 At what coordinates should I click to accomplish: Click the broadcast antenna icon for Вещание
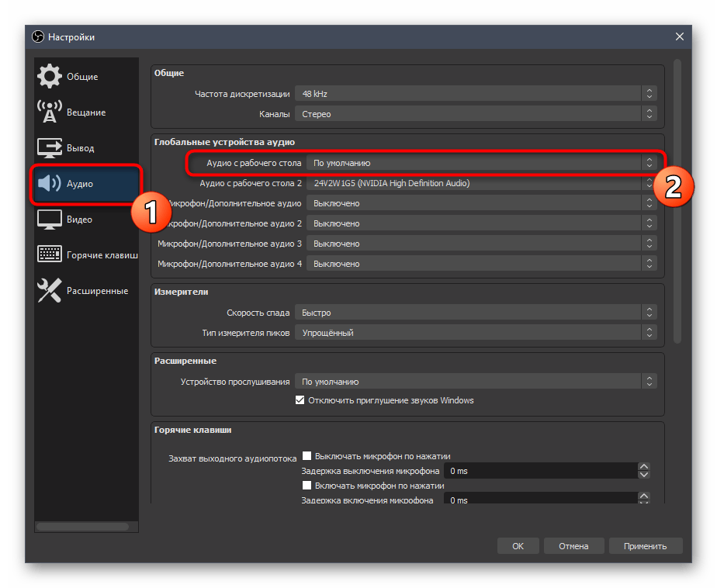50,112
